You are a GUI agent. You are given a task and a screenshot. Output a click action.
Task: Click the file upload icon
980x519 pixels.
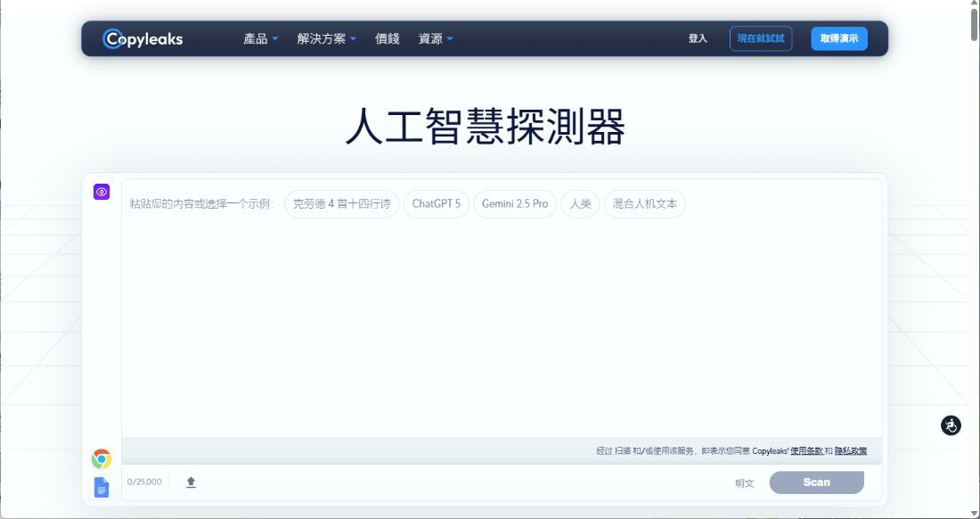(191, 482)
